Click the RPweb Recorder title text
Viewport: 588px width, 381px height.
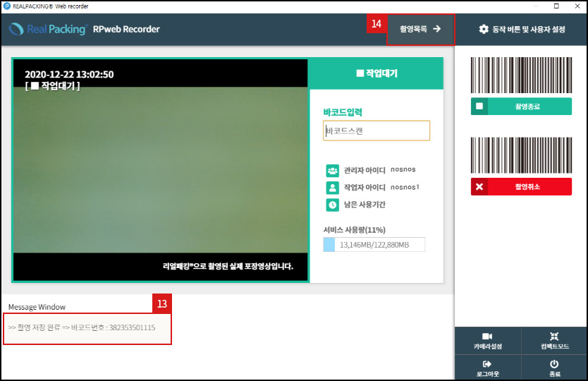126,29
